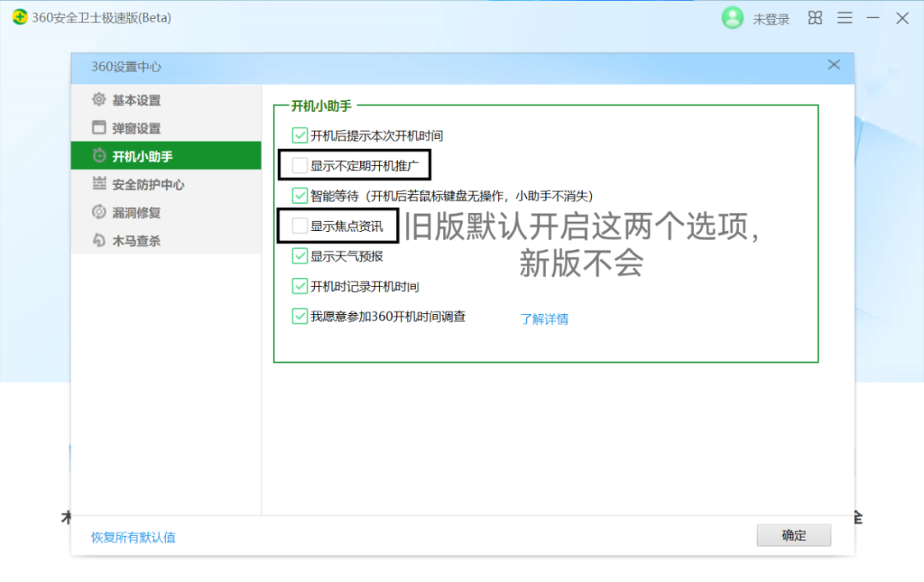Select the 木马查杀 scan icon
Viewport: 924px width, 582px height.
99,241
